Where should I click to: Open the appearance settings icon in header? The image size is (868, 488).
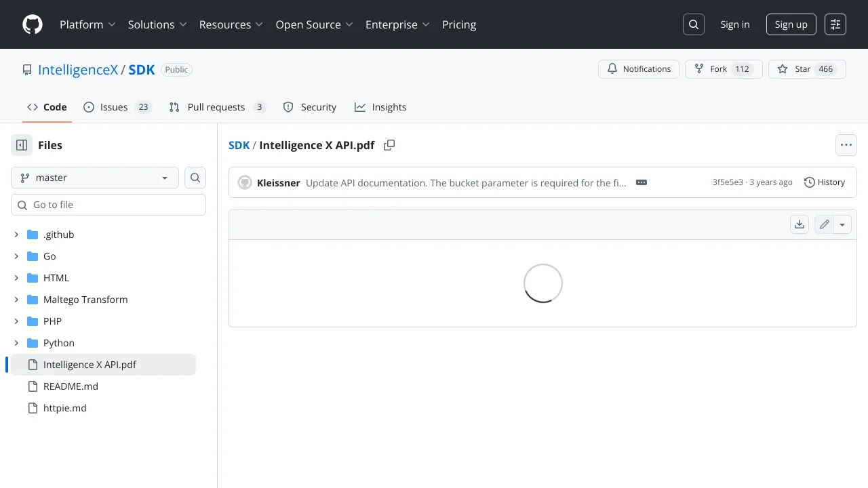pos(835,24)
